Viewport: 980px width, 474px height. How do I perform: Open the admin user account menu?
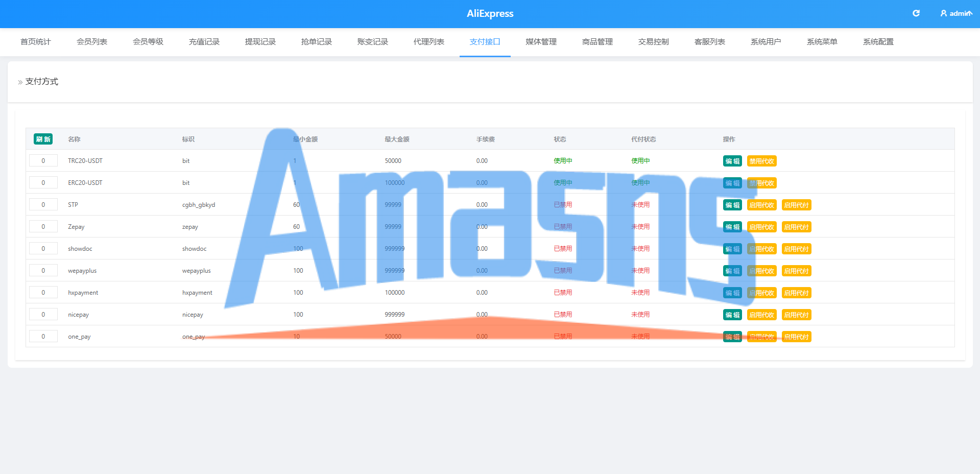click(957, 13)
